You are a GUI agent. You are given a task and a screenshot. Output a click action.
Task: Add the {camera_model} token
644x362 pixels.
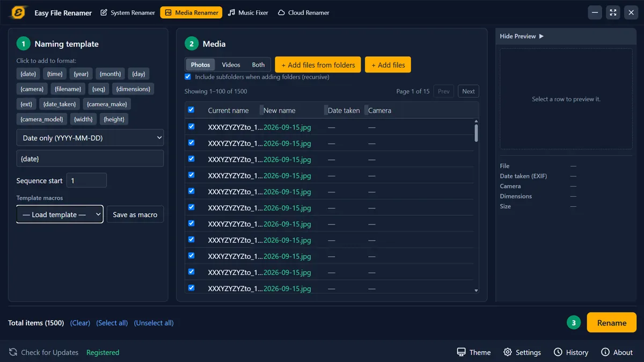(x=42, y=119)
